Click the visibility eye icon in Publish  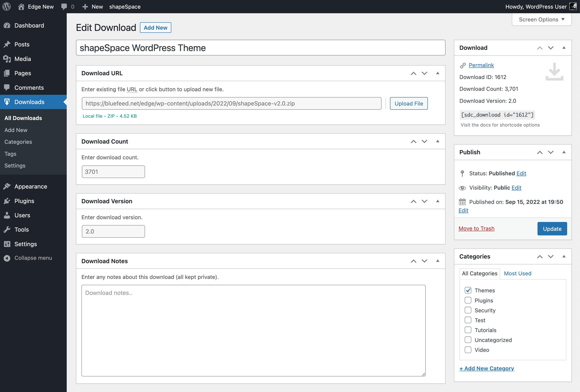(x=462, y=188)
